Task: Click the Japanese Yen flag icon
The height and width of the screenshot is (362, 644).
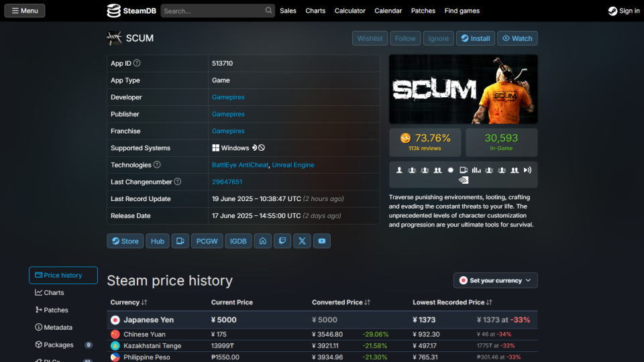Action: point(115,320)
